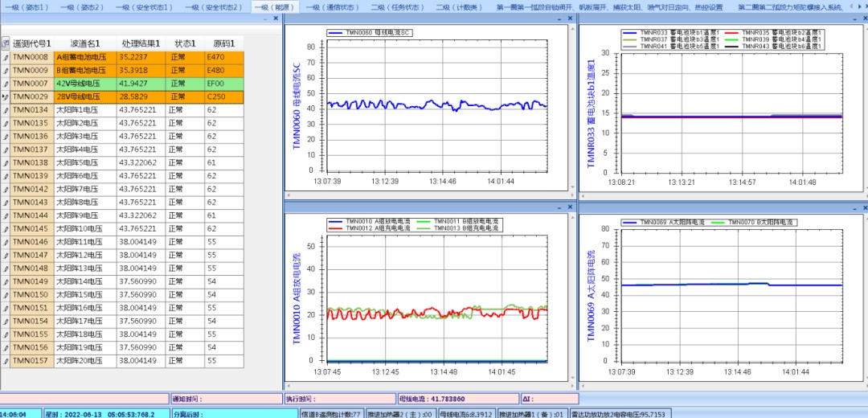Open the 一级（安全状态2）tab
Screen dimensions: 868x418
pos(214,7)
